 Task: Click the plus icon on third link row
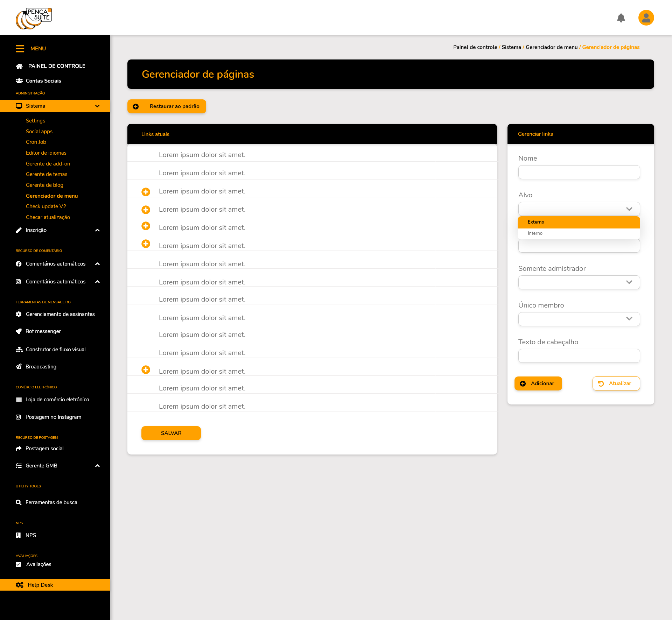tap(146, 192)
